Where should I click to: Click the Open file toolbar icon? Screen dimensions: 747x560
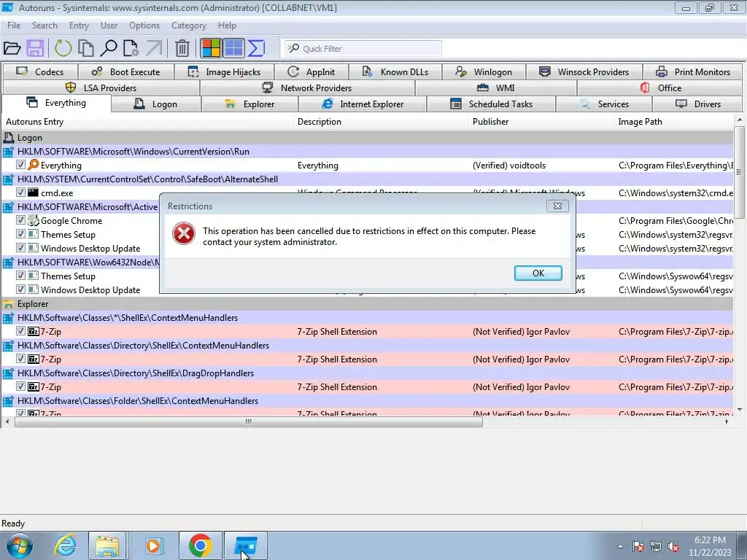pyautogui.click(x=12, y=48)
